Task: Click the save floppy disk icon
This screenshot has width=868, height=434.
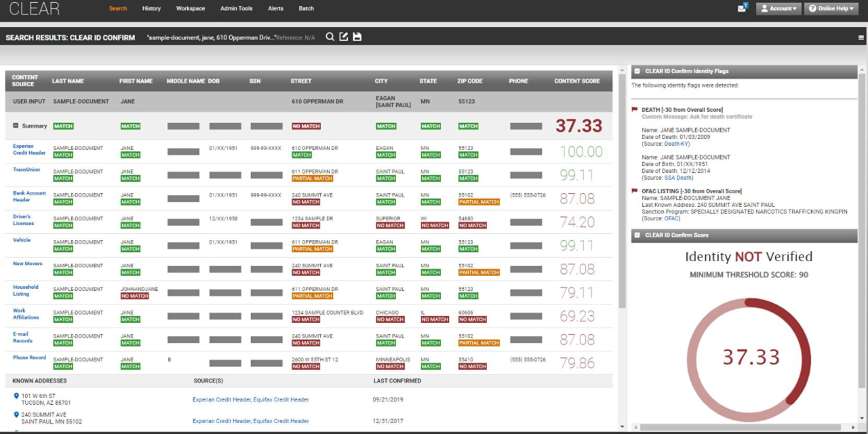Action: [x=357, y=37]
